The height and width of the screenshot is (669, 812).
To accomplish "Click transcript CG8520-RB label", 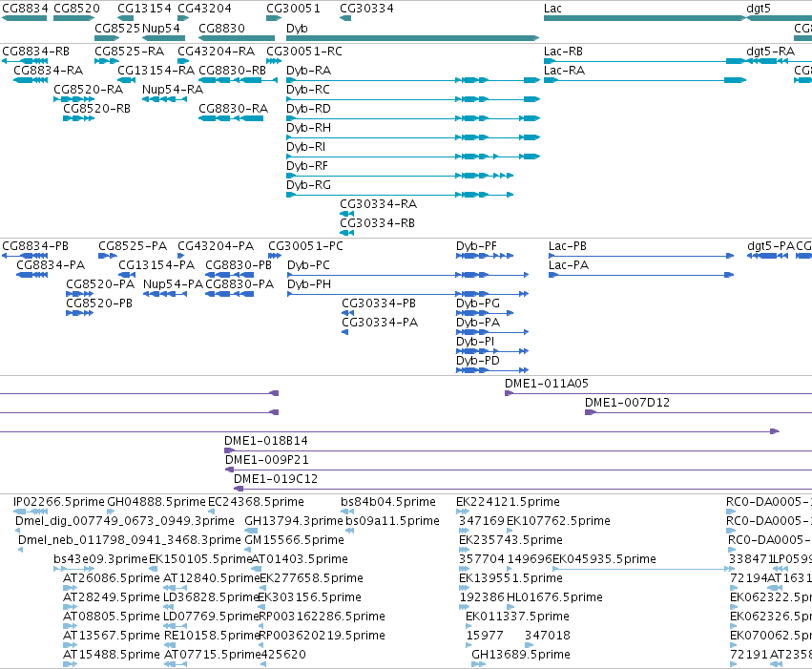I will 96,109.
